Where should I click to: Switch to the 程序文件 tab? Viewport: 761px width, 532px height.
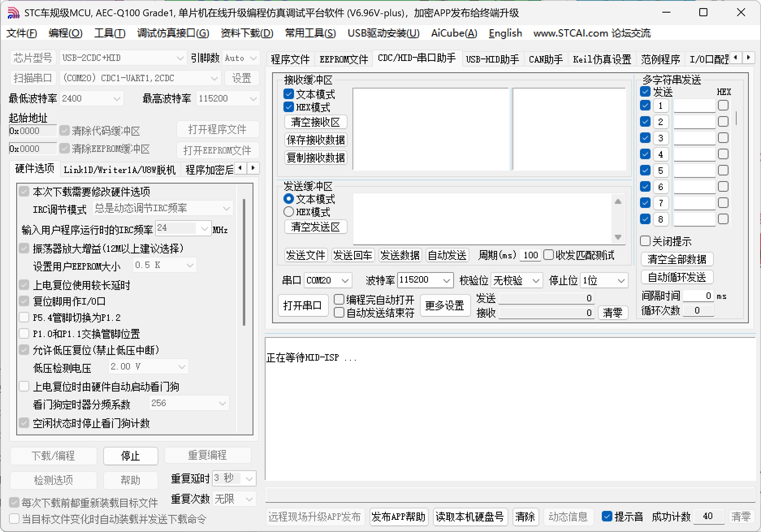290,59
